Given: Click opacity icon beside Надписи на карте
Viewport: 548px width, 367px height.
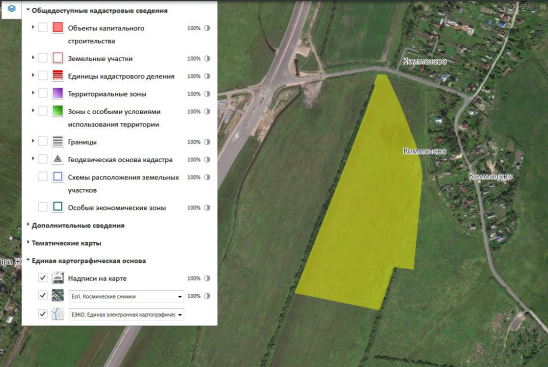Looking at the screenshot, I should tap(207, 278).
